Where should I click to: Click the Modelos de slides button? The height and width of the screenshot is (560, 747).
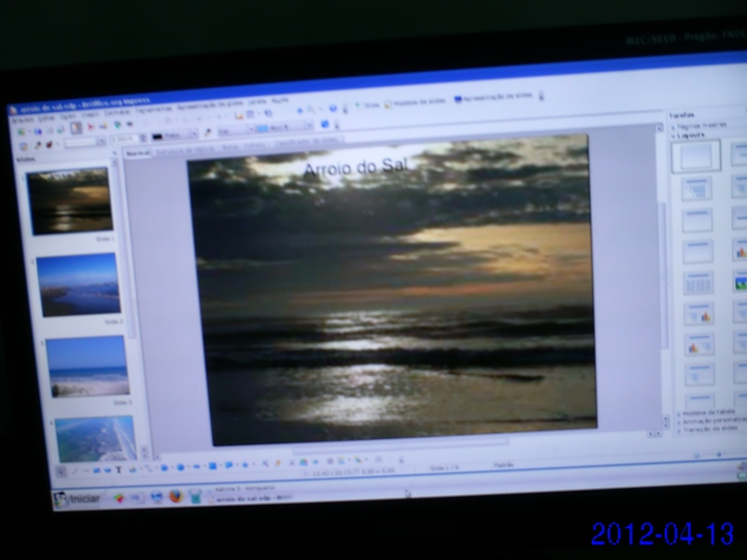(x=415, y=103)
